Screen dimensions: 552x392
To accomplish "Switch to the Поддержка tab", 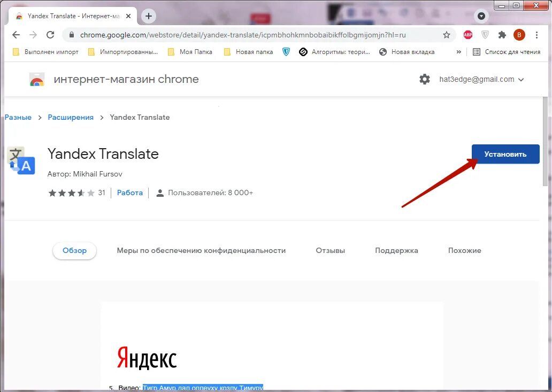I will pos(396,250).
